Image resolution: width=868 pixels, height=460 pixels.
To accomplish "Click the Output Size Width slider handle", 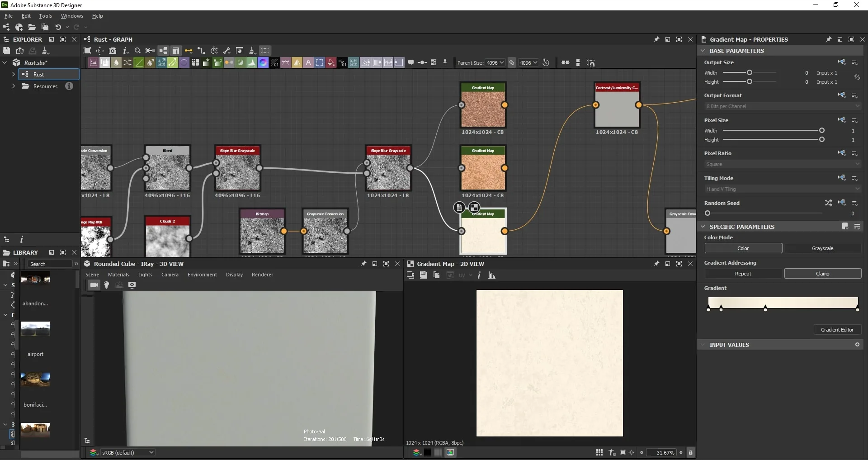I will (x=750, y=72).
